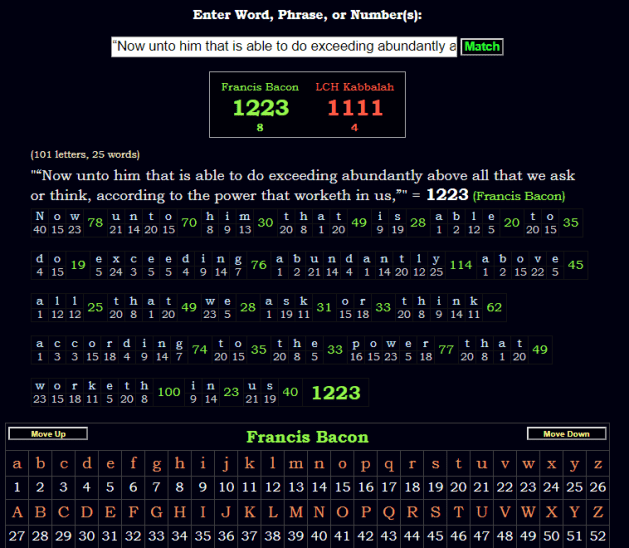Viewport: 629px width, 548px height.
Task: Click the Move Down button
Action: [x=566, y=434]
